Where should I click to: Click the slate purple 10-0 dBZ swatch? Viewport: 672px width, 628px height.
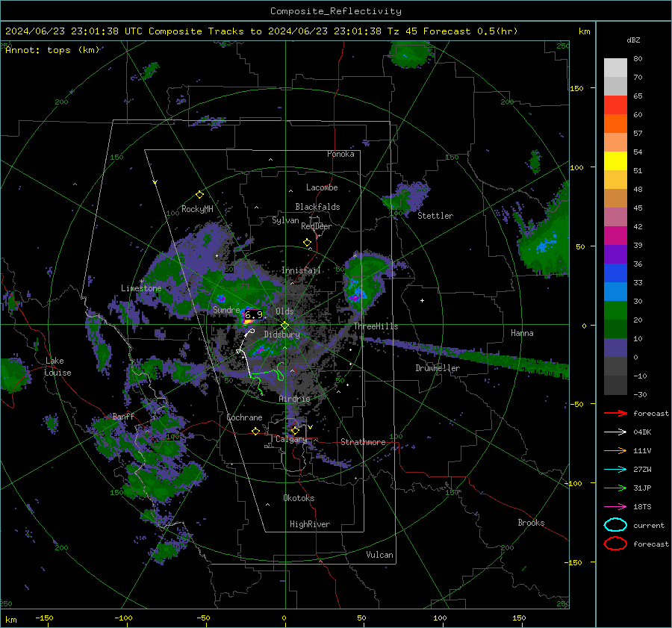click(615, 348)
